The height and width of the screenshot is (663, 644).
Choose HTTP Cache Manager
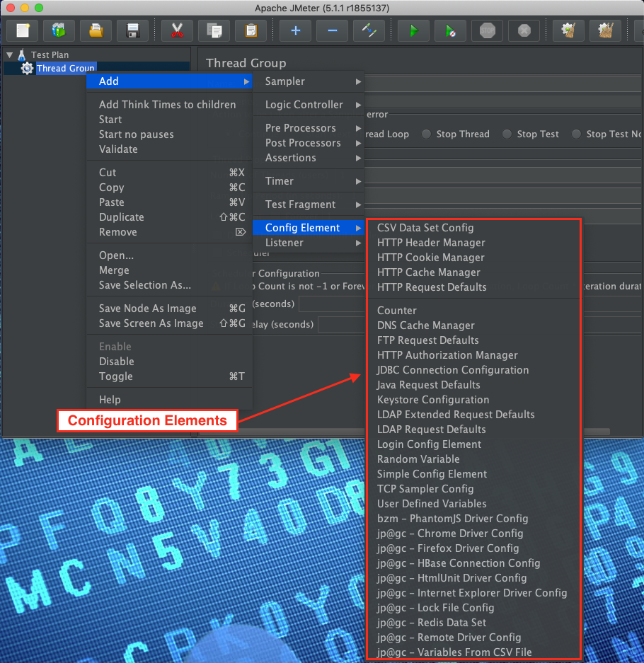tap(473, 272)
